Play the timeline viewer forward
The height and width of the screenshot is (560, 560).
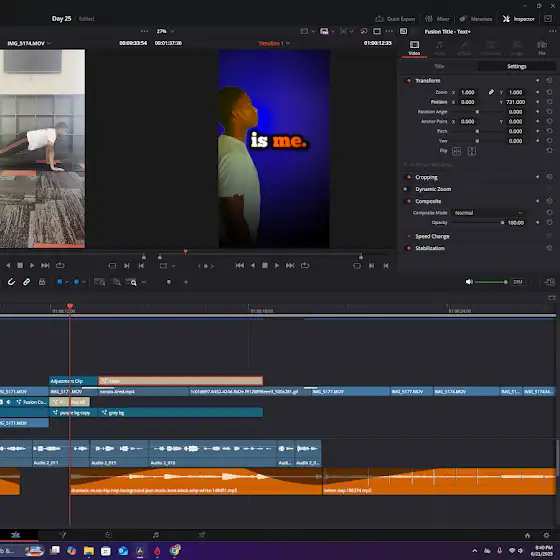pyautogui.click(x=277, y=265)
